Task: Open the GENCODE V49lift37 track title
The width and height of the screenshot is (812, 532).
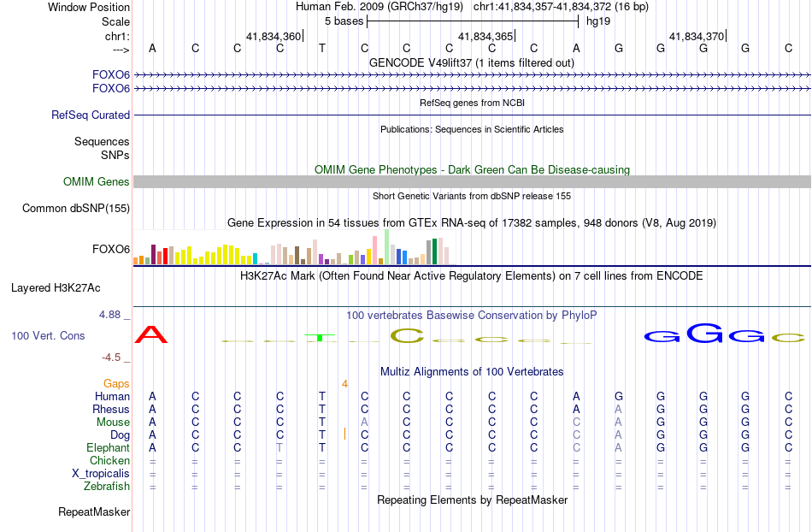Action: coord(472,63)
